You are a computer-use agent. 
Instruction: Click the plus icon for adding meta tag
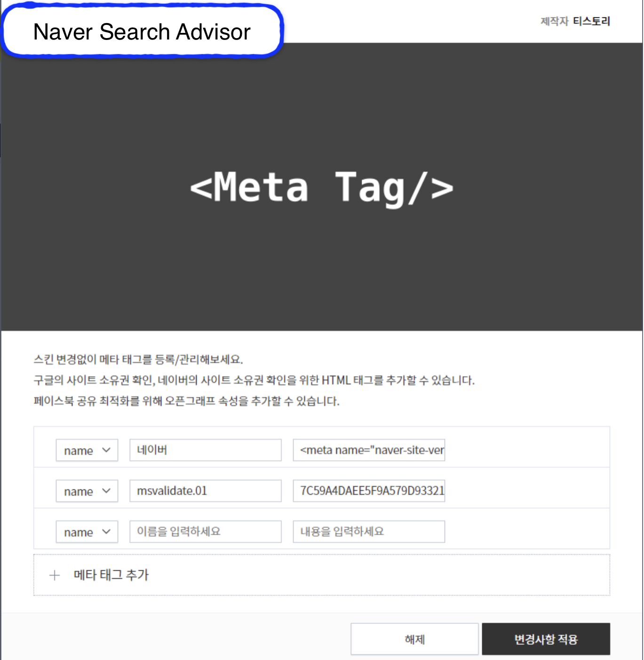[x=55, y=575]
